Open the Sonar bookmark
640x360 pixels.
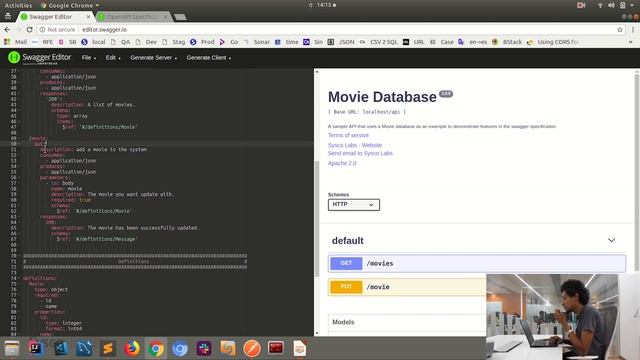click(x=257, y=42)
